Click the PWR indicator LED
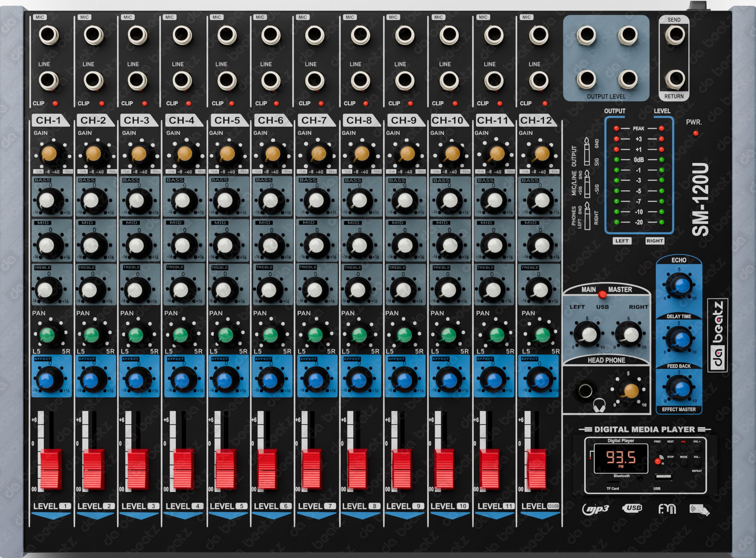The image size is (756, 558). point(695,133)
